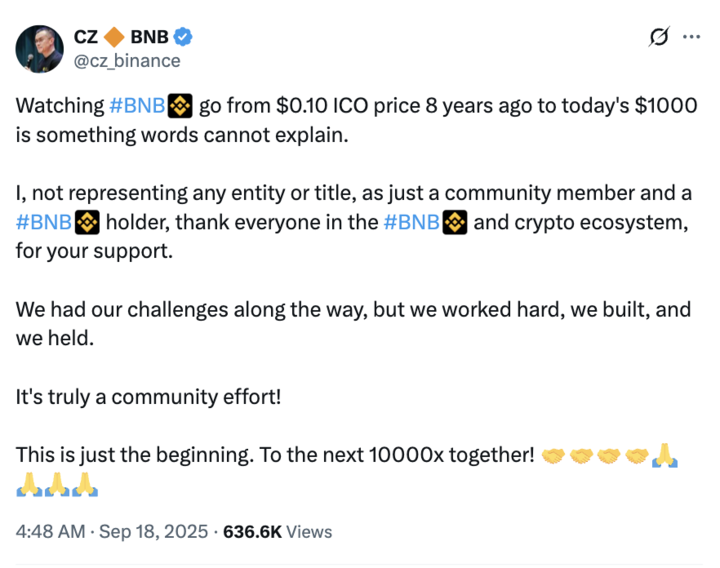Open the 4:48 AM timestamp link
This screenshot has height=568, width=720.
(x=51, y=532)
